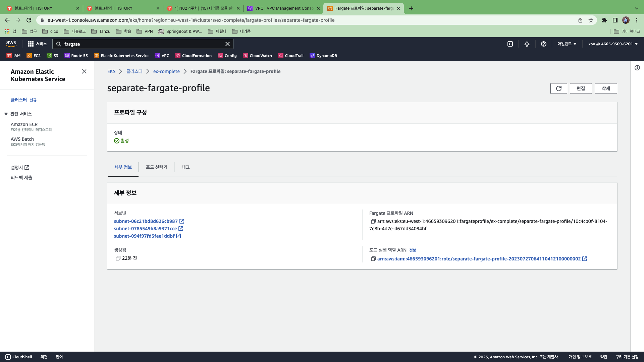Click the notifications bell icon
Screen dimensions: 644x362
tap(527, 44)
